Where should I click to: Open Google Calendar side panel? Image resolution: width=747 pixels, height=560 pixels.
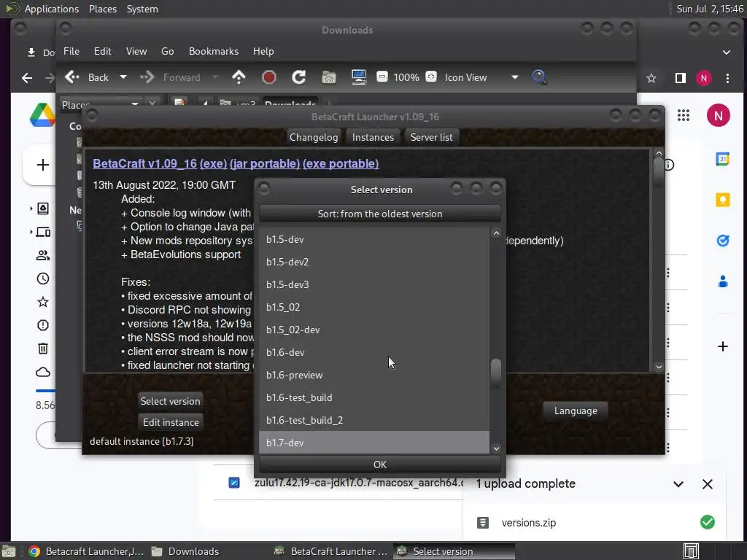723,159
